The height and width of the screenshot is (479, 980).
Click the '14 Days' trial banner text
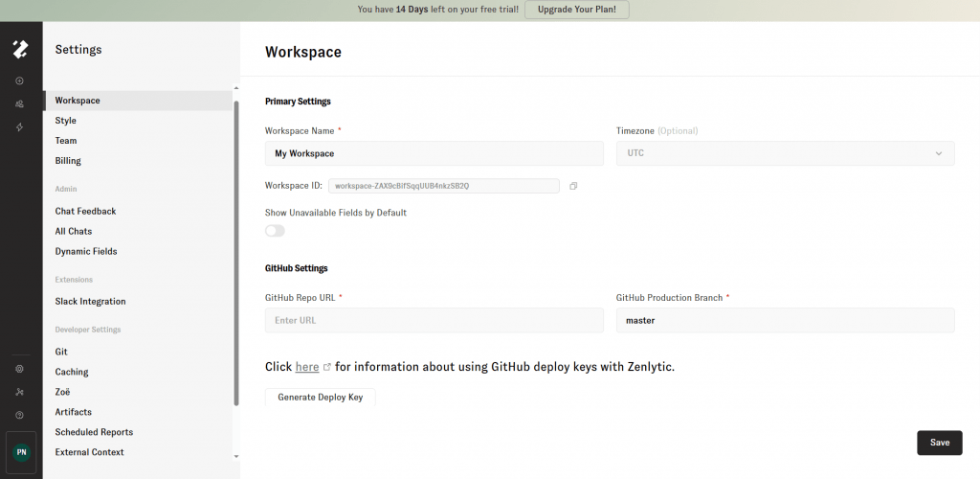tap(412, 10)
